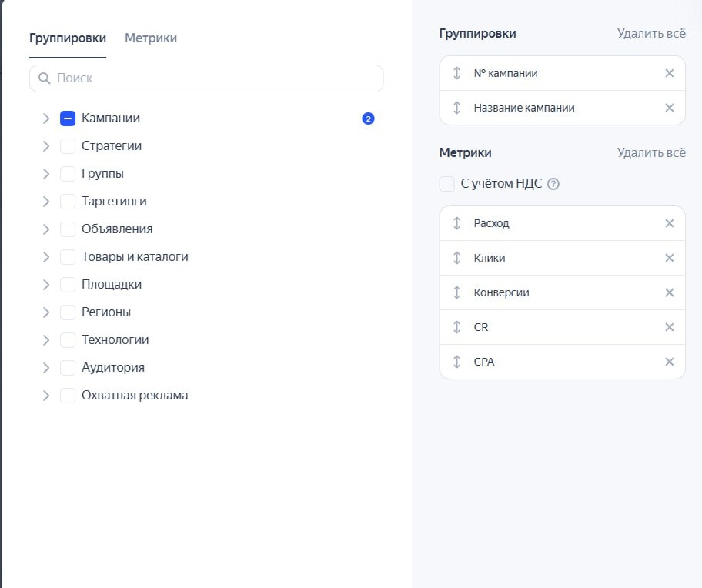
Task: Check the Регионы checkbox
Action: click(68, 312)
